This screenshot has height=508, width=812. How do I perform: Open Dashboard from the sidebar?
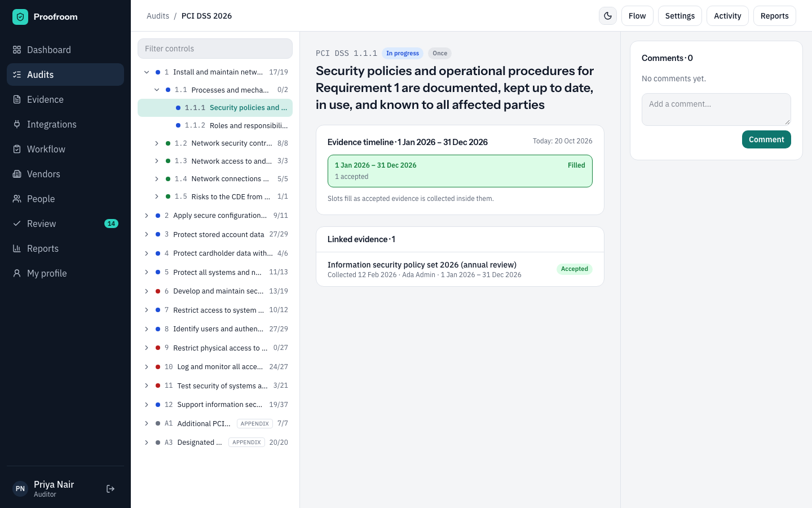point(65,50)
